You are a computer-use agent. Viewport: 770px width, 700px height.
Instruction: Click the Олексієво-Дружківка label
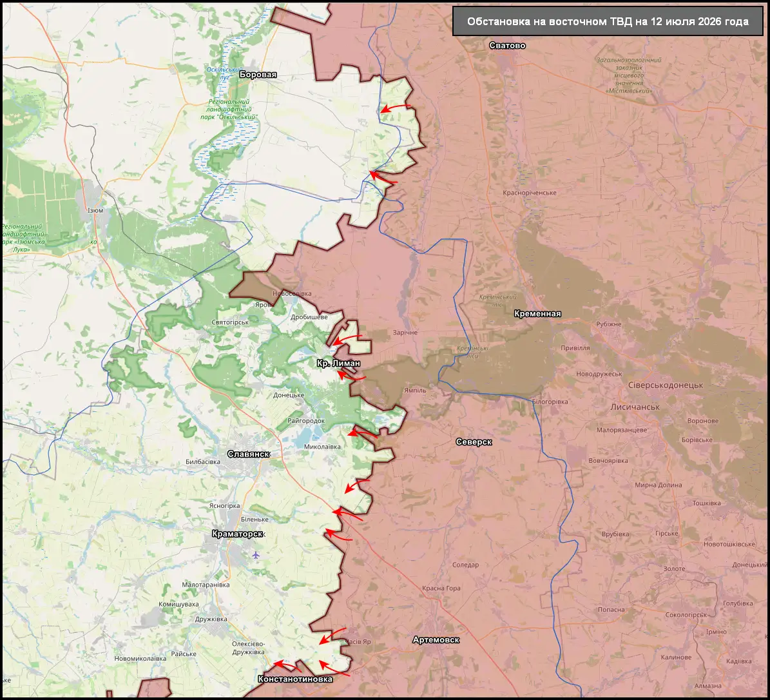[249, 648]
